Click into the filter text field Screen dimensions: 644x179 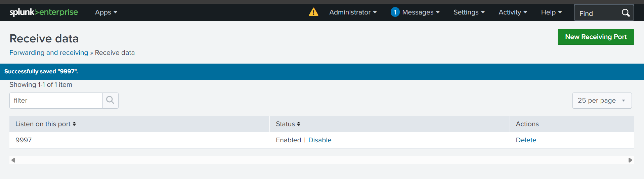56,100
